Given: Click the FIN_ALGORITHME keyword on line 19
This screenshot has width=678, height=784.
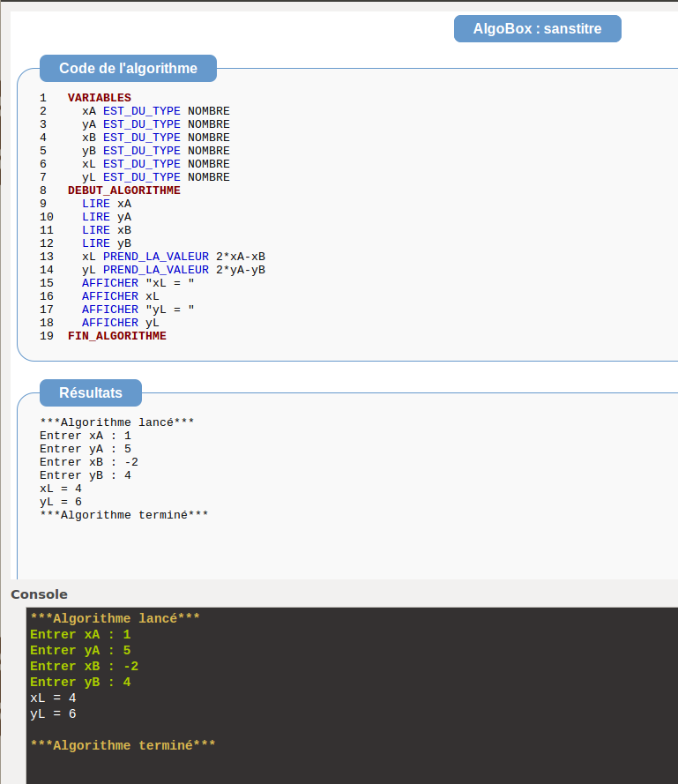Looking at the screenshot, I should (x=116, y=336).
